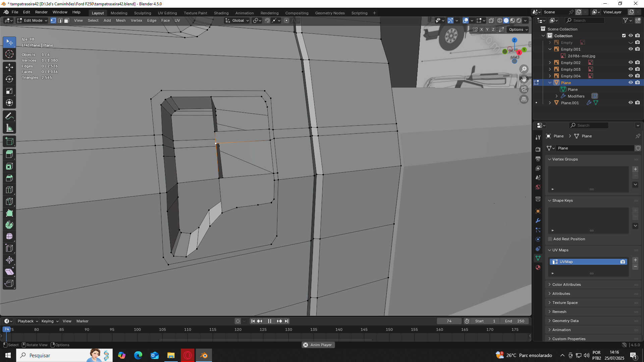Toggle Empty.002 visibility eye

631,63
